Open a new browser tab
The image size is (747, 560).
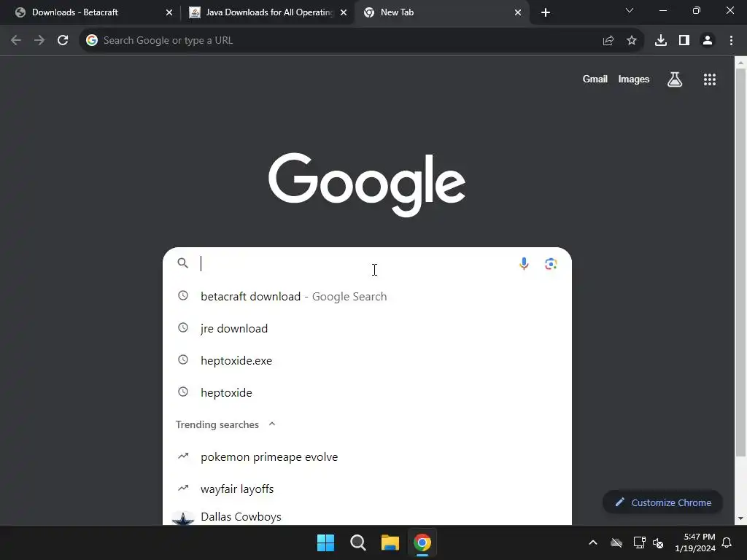[x=546, y=12]
